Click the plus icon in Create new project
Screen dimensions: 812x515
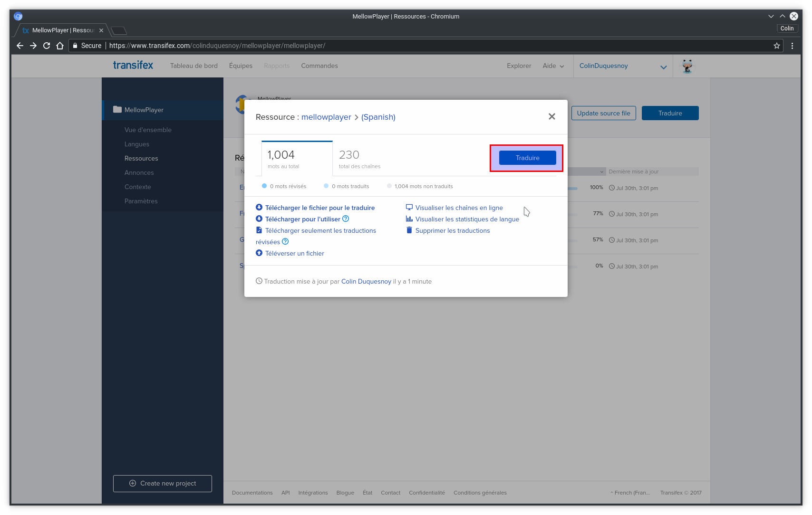point(133,483)
